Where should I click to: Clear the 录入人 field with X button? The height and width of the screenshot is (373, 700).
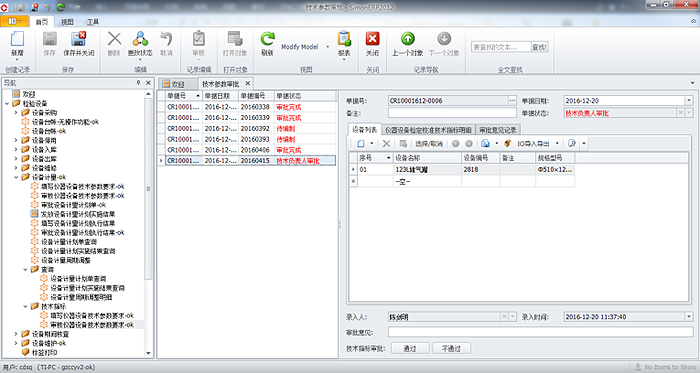click(504, 317)
